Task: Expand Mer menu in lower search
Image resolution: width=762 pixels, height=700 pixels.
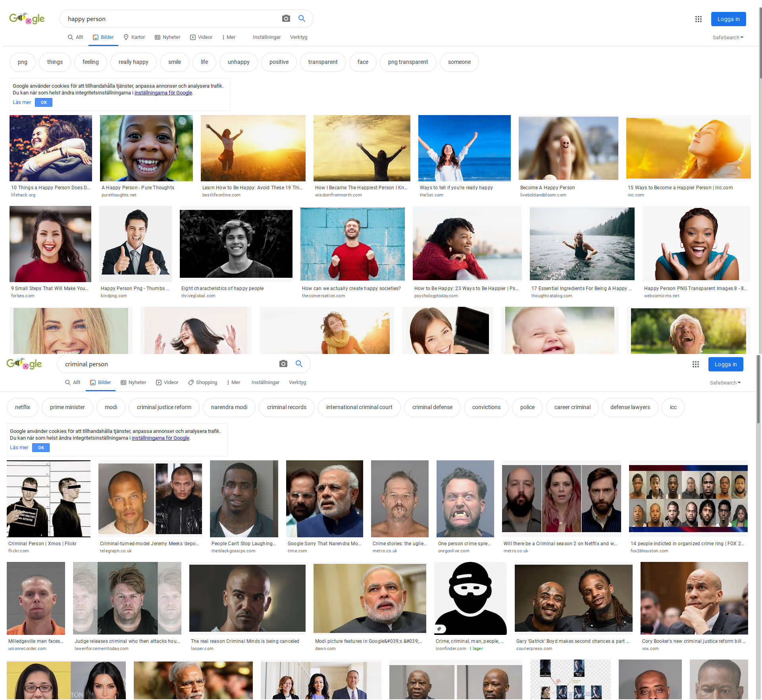Action: (233, 383)
